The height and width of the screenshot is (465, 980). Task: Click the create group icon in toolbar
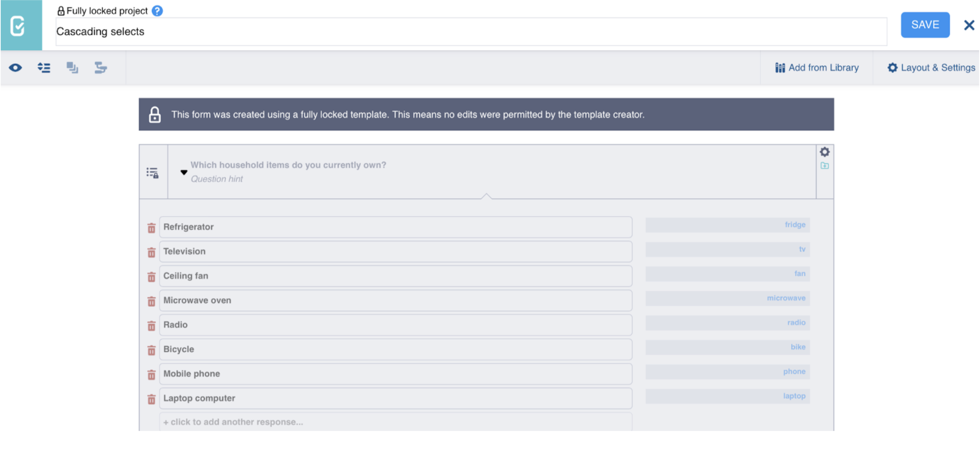pyautogui.click(x=72, y=68)
